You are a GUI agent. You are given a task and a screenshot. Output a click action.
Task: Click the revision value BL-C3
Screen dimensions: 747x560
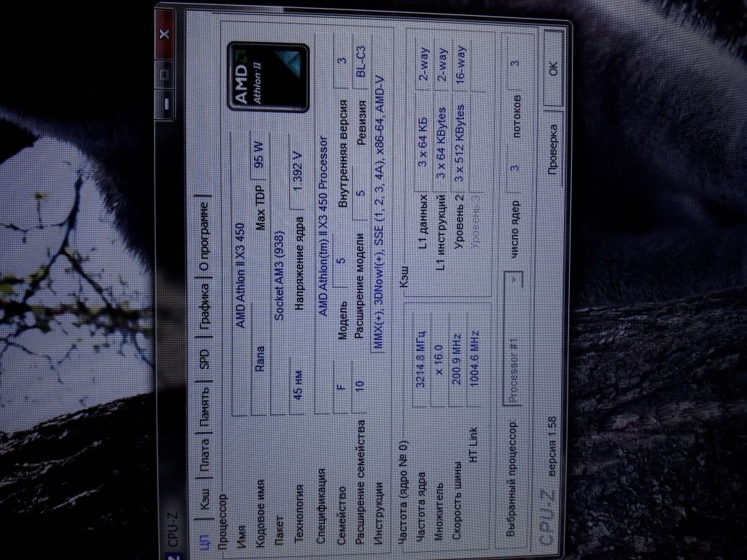360,61
